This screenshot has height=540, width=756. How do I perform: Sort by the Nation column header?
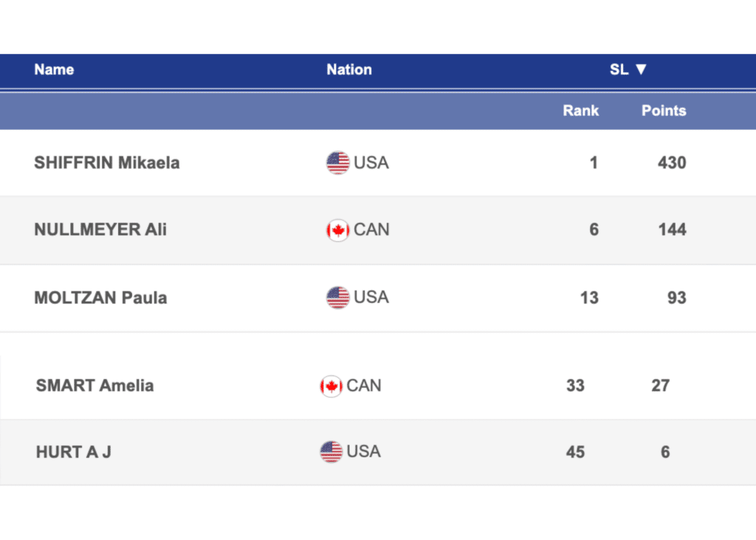click(349, 70)
